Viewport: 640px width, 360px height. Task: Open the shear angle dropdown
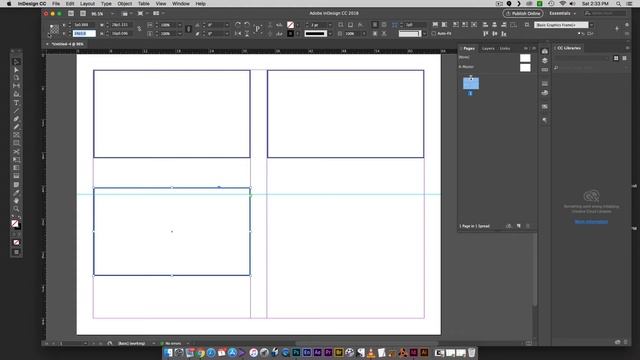point(227,33)
